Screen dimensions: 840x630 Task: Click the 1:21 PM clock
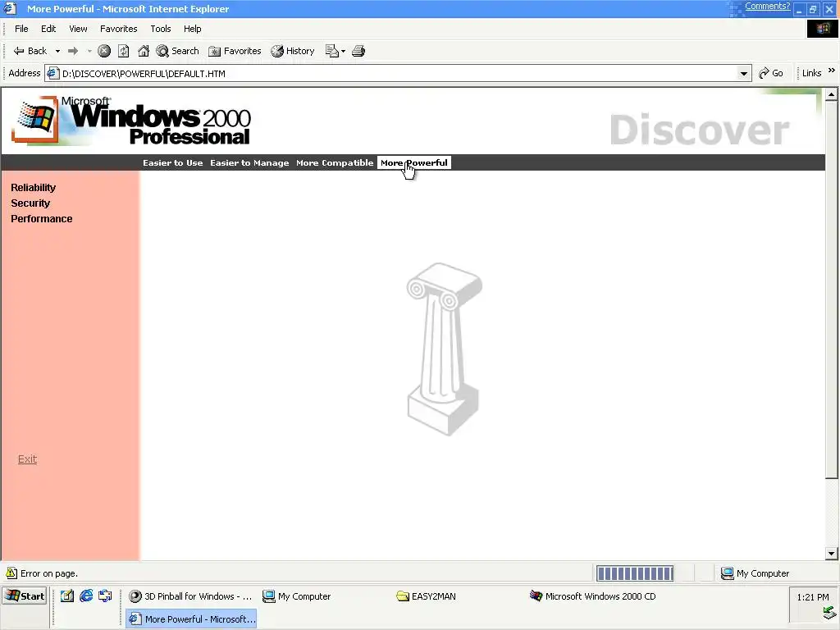[813, 597]
